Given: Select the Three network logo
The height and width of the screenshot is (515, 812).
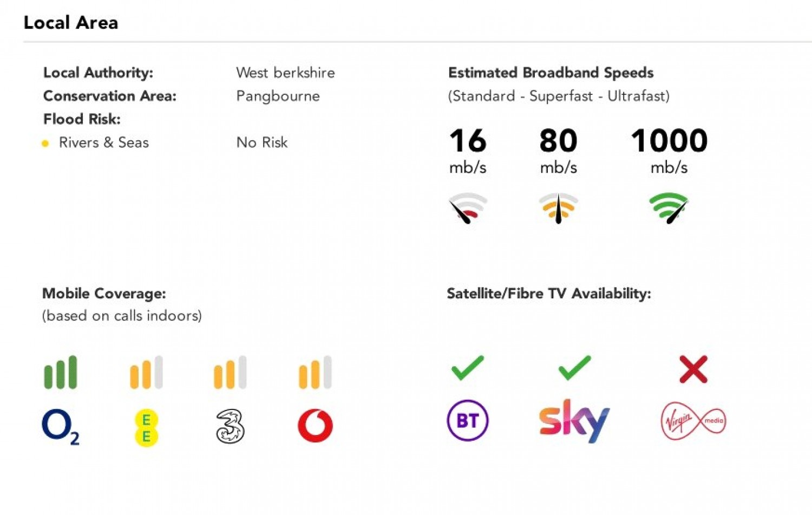Looking at the screenshot, I should pyautogui.click(x=230, y=426).
